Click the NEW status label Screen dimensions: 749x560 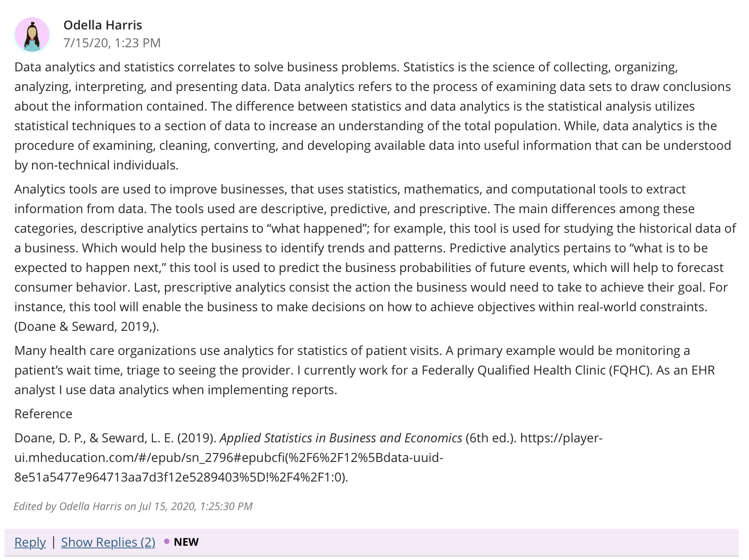pos(186,542)
